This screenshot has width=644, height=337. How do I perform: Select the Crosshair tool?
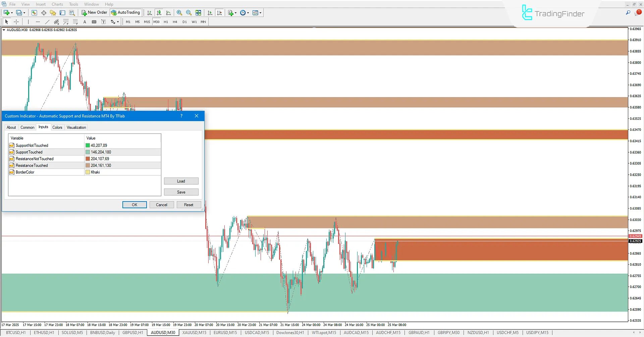pos(16,22)
